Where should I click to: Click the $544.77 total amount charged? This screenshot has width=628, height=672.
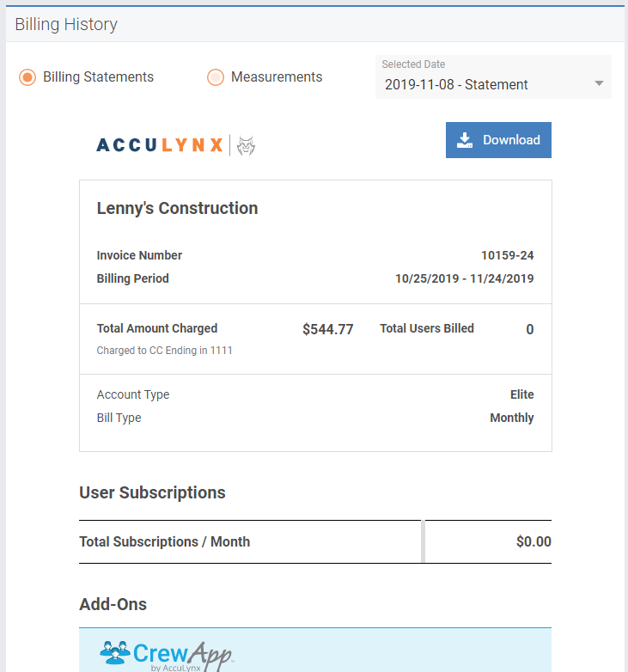(327, 329)
